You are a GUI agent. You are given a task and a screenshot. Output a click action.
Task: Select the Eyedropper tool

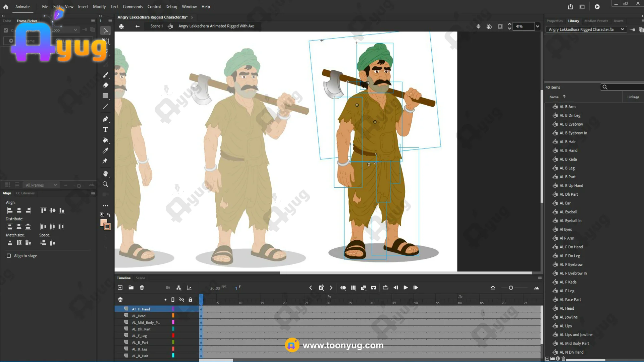pos(105,151)
